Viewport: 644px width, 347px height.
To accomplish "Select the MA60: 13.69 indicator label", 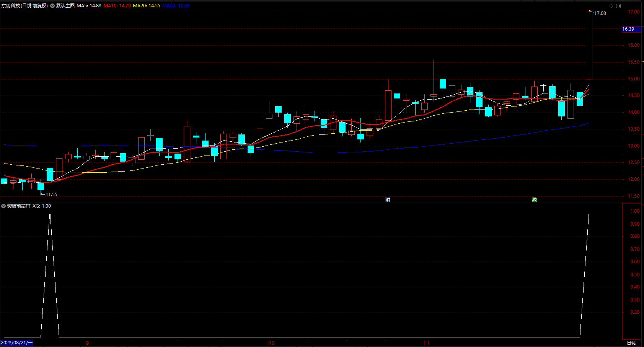I will tap(176, 6).
